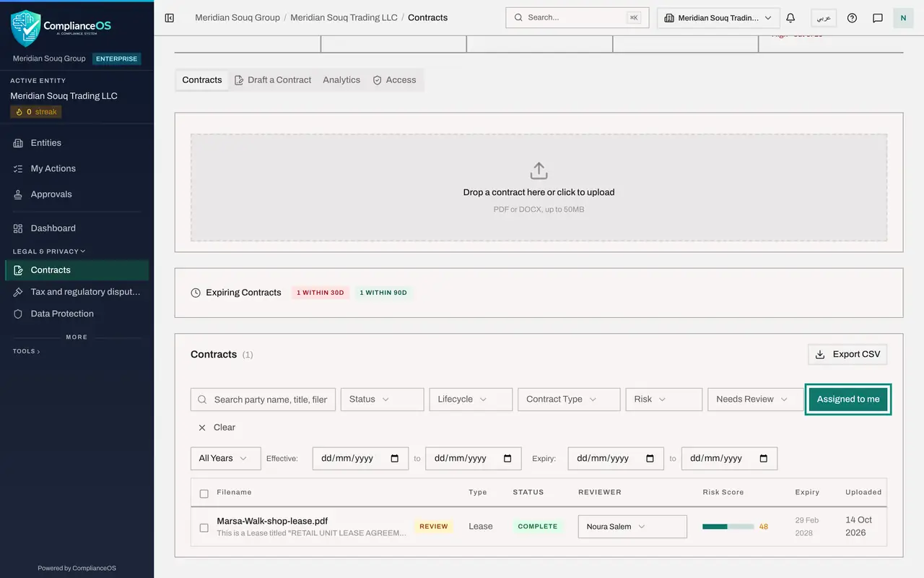Click the ComplianceOS shield logo
924x578 pixels.
(26, 28)
